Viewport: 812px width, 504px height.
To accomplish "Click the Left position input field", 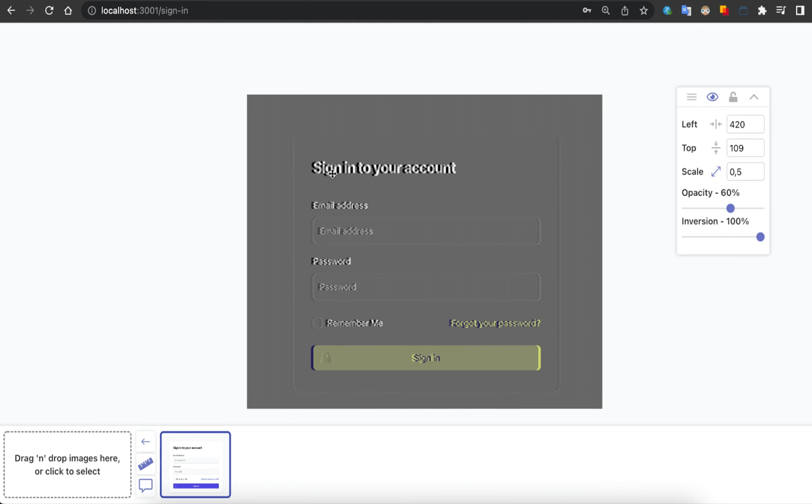I will [745, 124].
